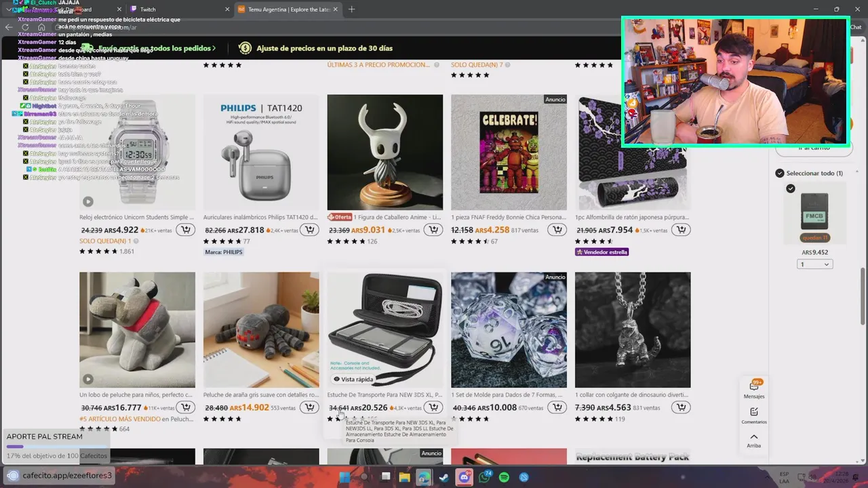Screen dimensions: 868x488
Task: Click the Oferta label on the Caballero figure
Action: pos(340,217)
